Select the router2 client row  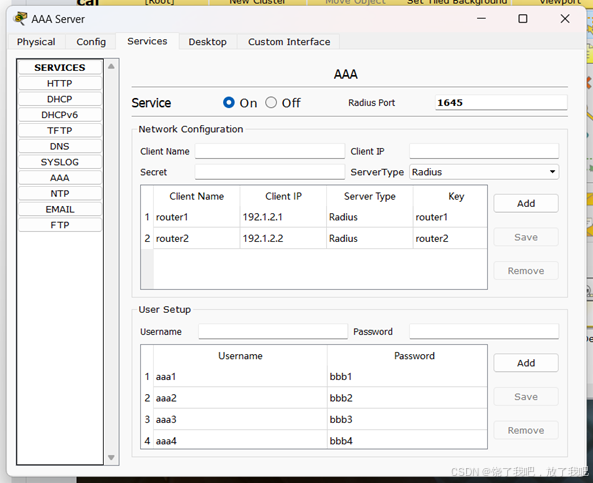pyautogui.click(x=314, y=238)
